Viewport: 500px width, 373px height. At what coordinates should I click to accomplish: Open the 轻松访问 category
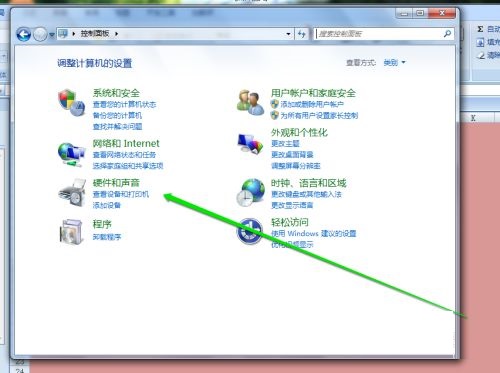[290, 222]
